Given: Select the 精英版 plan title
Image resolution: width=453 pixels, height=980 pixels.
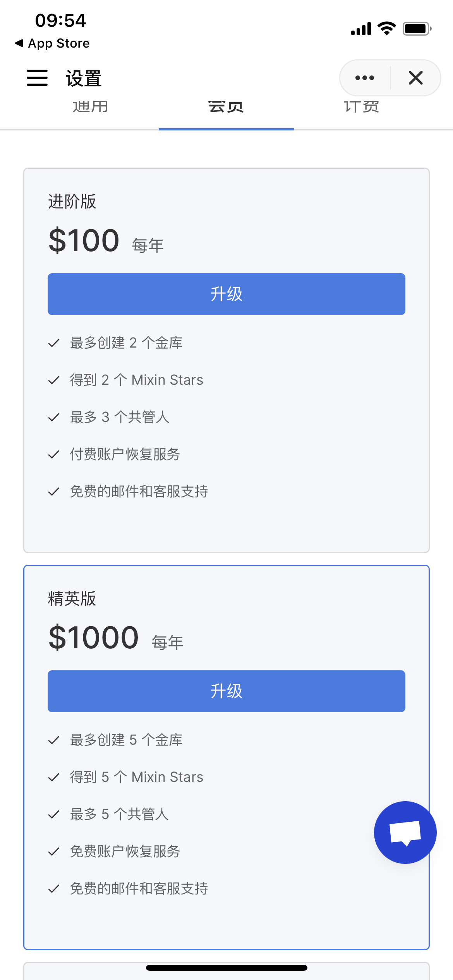Looking at the screenshot, I should [72, 599].
